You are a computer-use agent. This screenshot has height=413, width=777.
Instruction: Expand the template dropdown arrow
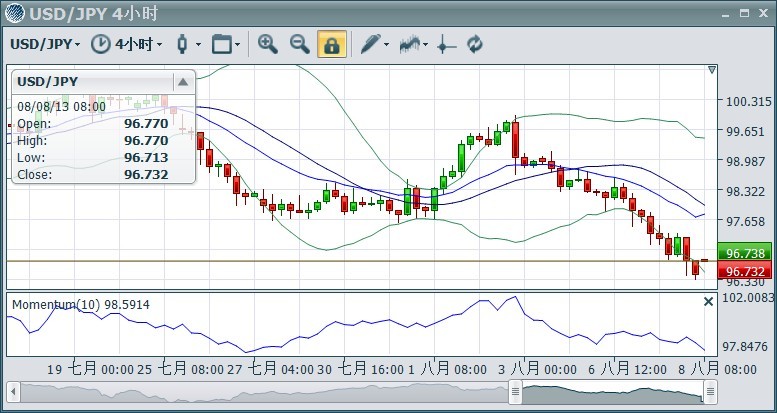237,45
